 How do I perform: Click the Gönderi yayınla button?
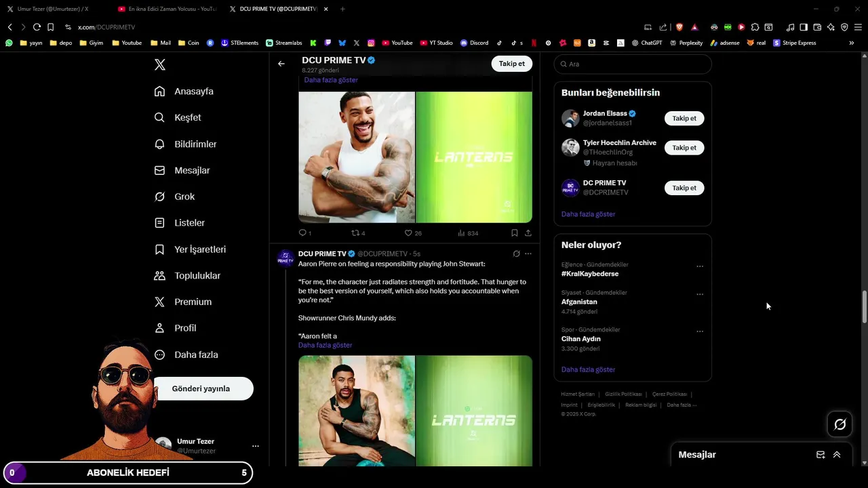pyautogui.click(x=201, y=388)
